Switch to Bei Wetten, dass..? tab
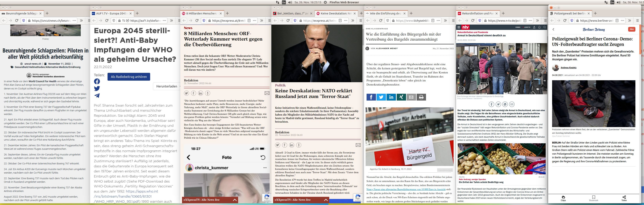The width and height of the screenshot is (644, 205). [x=292, y=13]
